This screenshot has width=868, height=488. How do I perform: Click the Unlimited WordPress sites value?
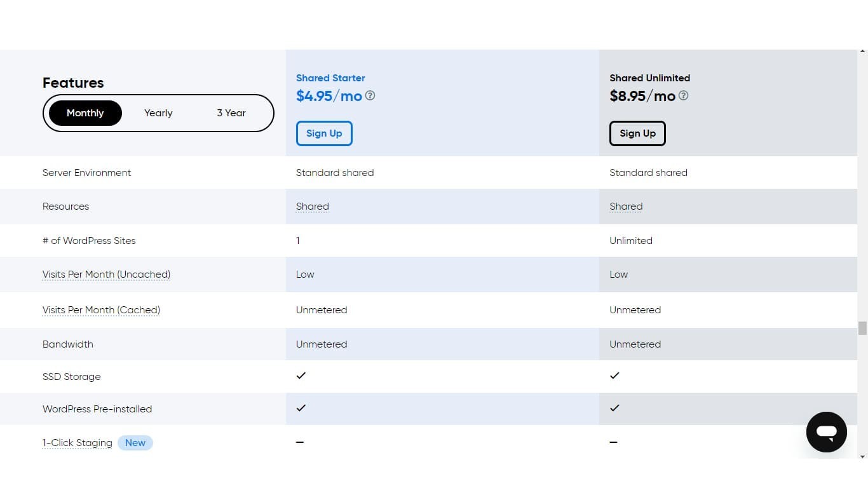pyautogui.click(x=631, y=241)
